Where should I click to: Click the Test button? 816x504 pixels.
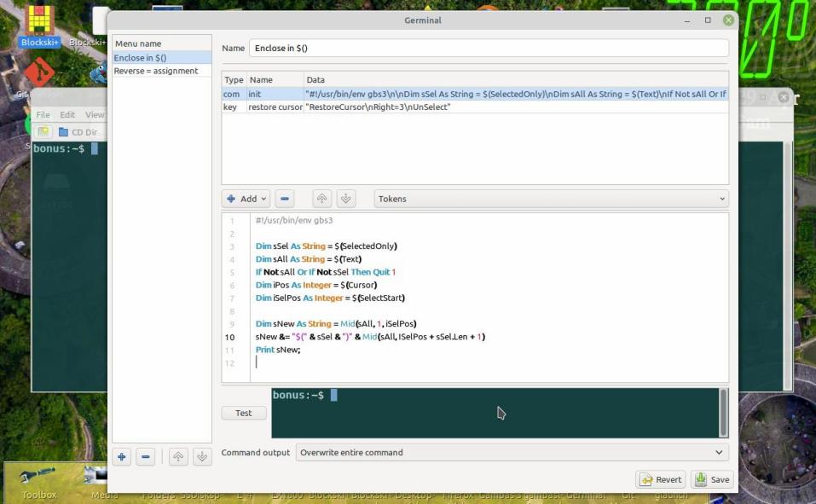point(244,413)
